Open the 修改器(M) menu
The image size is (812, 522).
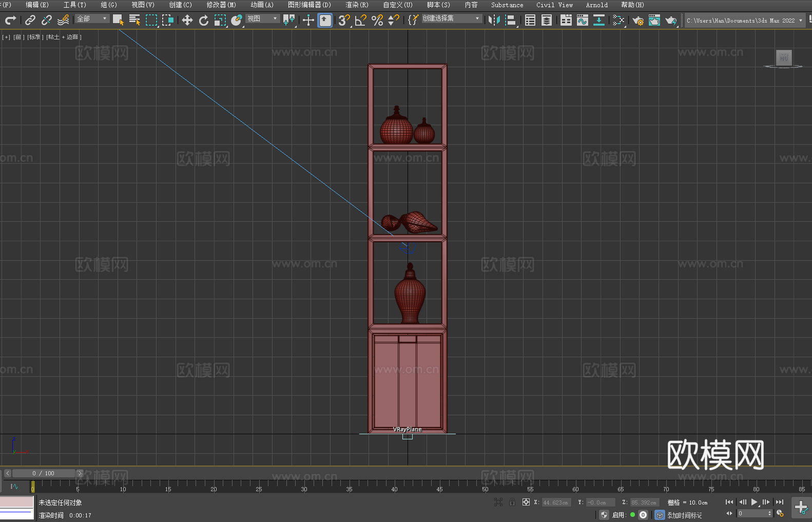click(x=221, y=5)
